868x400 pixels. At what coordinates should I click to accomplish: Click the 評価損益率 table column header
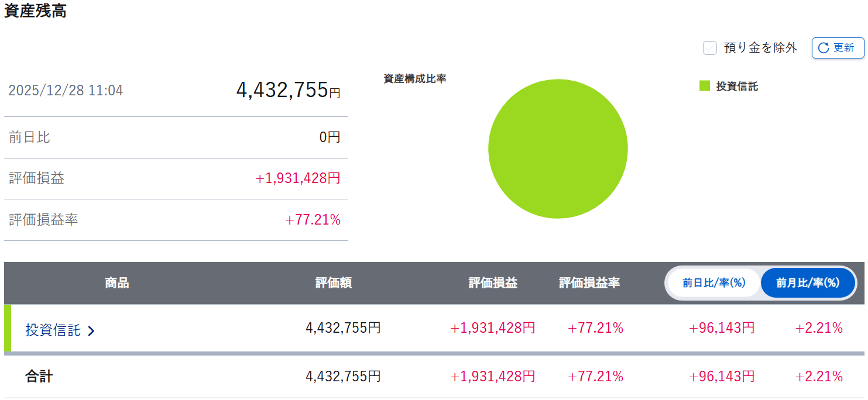tap(589, 283)
